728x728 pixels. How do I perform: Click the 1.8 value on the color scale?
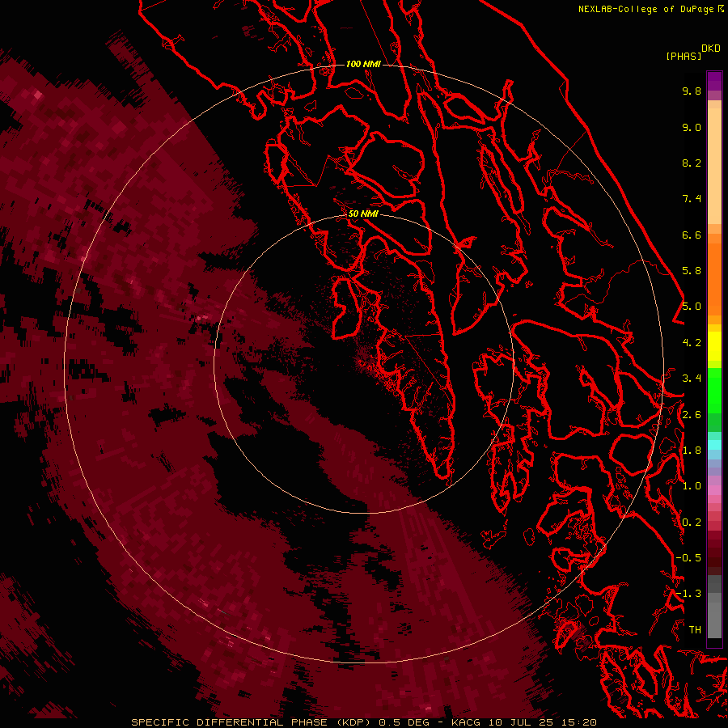tap(692, 451)
